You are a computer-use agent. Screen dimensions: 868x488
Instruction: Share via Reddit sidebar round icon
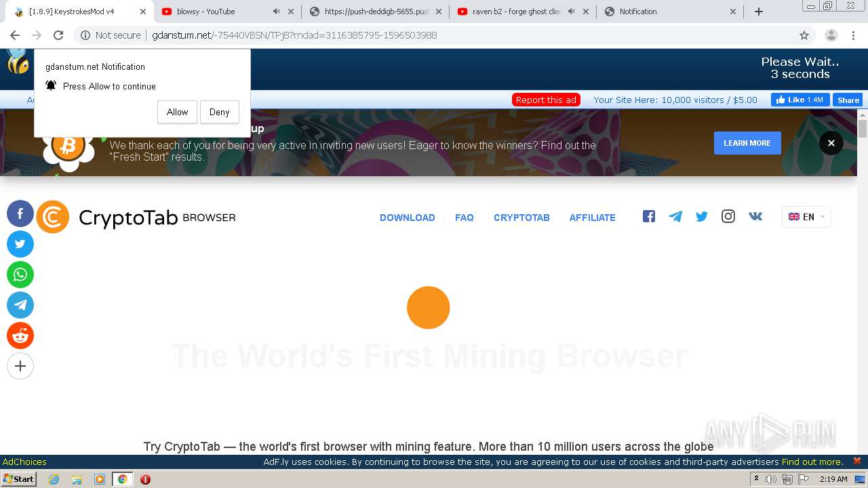[20, 335]
